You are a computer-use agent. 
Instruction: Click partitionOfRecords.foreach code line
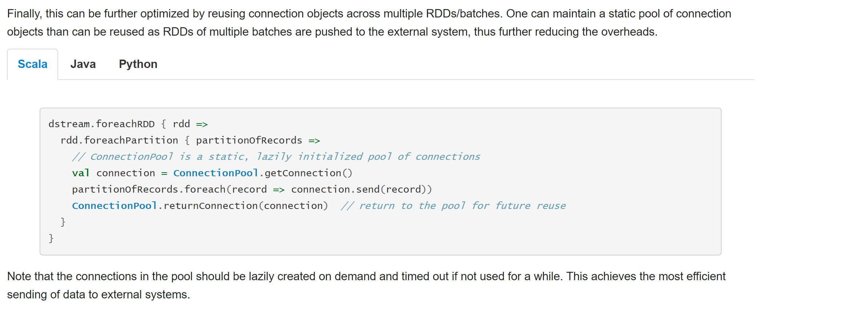click(252, 190)
